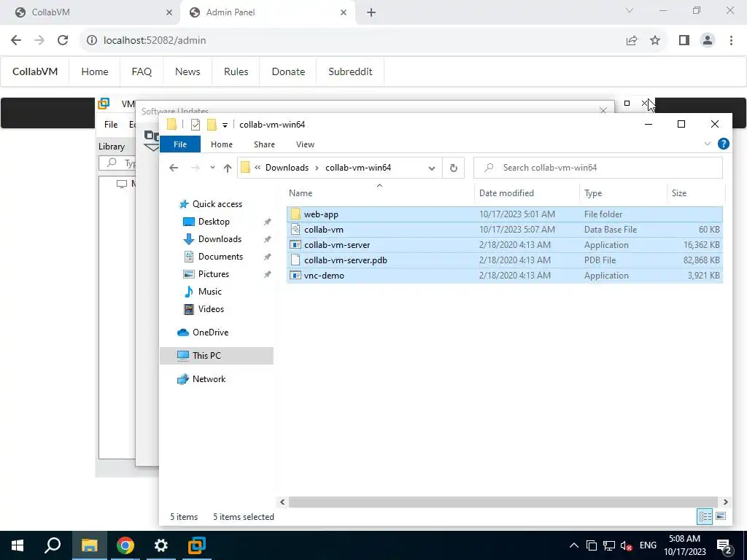Go back in File Explorer
Viewport: 747px width, 560px height.
[174, 168]
